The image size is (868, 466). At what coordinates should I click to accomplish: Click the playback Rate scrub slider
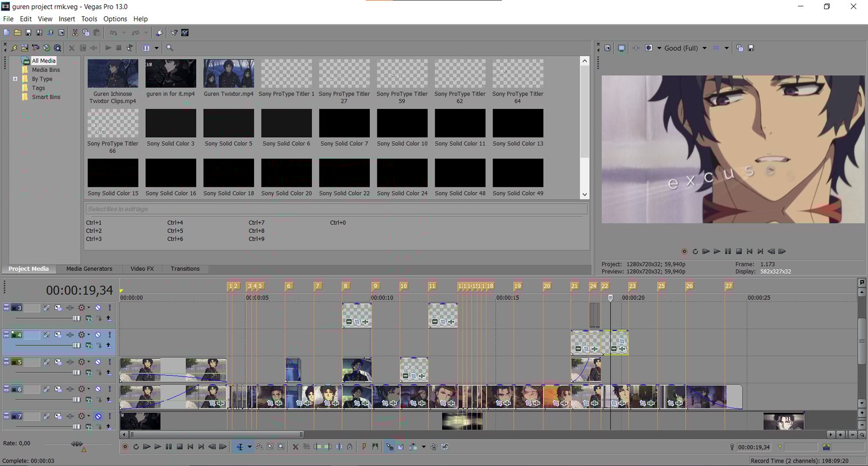click(x=77, y=443)
